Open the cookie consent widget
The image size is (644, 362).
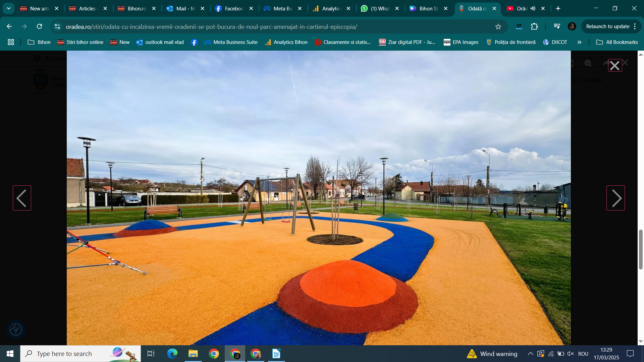click(x=15, y=329)
